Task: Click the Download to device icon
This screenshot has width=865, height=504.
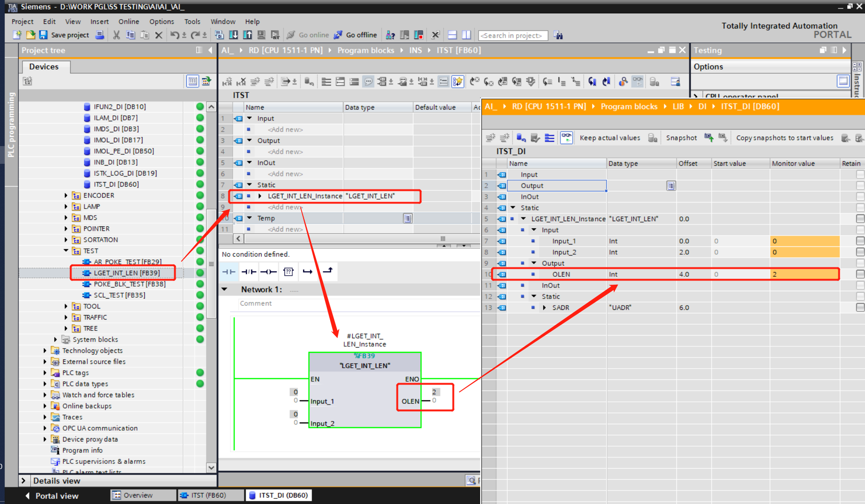Action: click(x=234, y=35)
